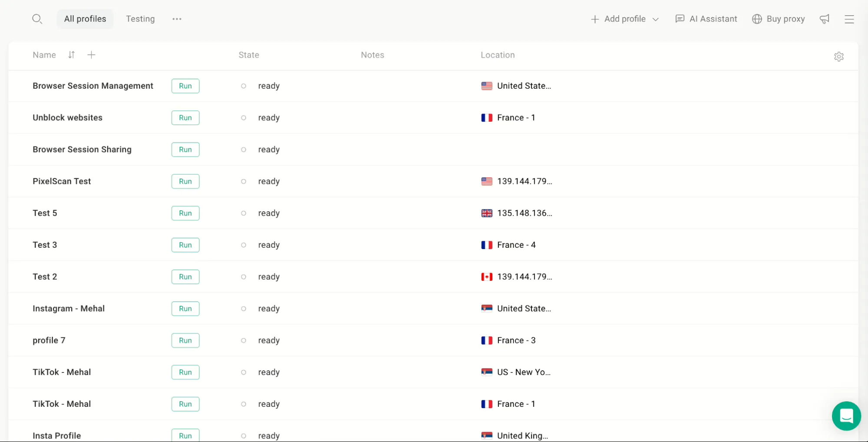
Task: Run the Browser Session Sharing profile
Action: (185, 150)
